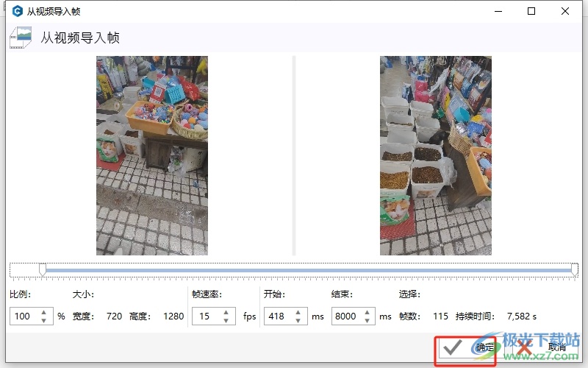
Task: Click the 帧速率 label
Action: [207, 294]
